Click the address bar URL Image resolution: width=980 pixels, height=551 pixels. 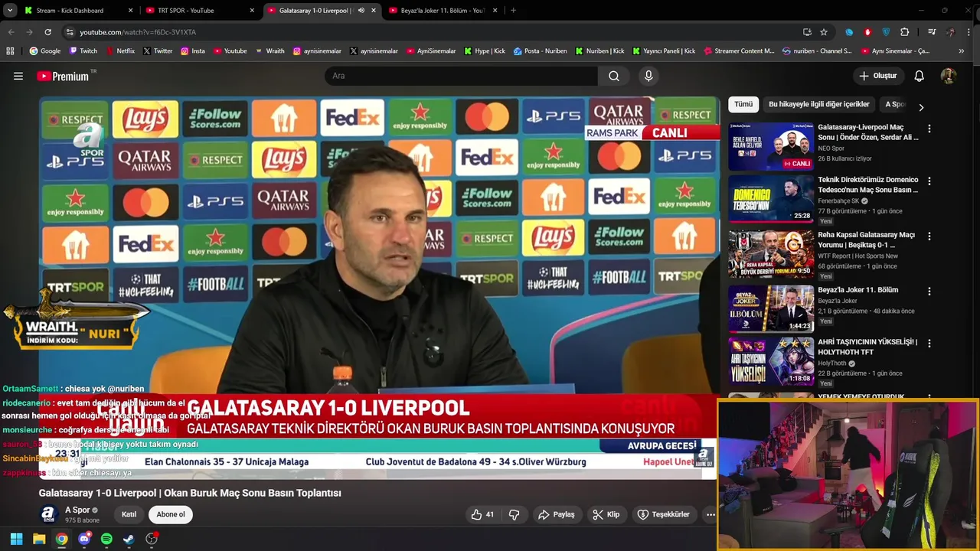click(x=138, y=32)
